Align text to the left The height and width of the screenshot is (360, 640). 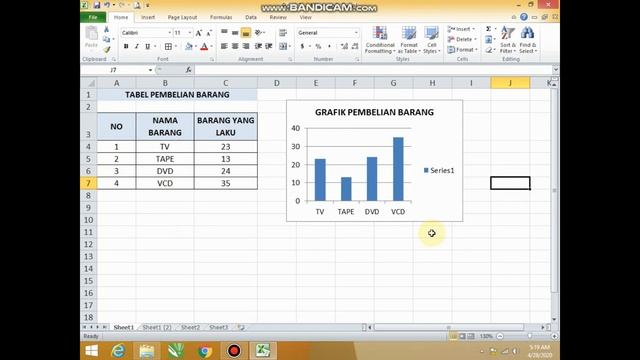pyautogui.click(x=224, y=47)
